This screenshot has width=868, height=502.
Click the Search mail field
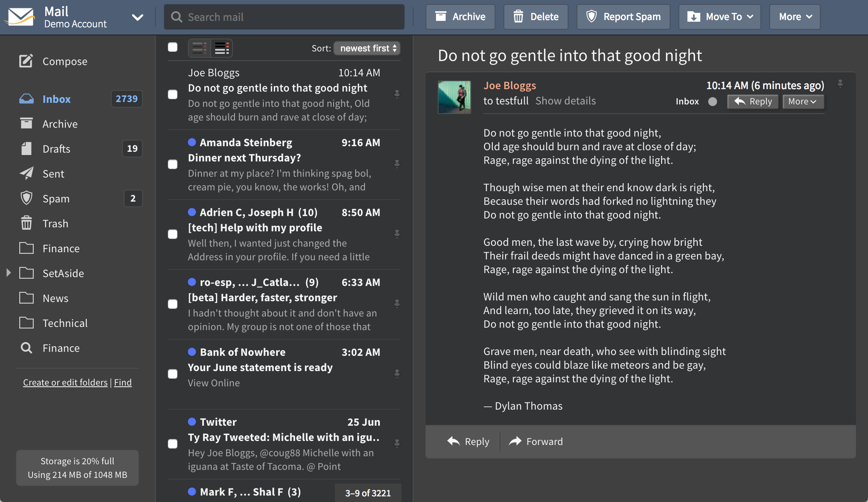point(283,16)
